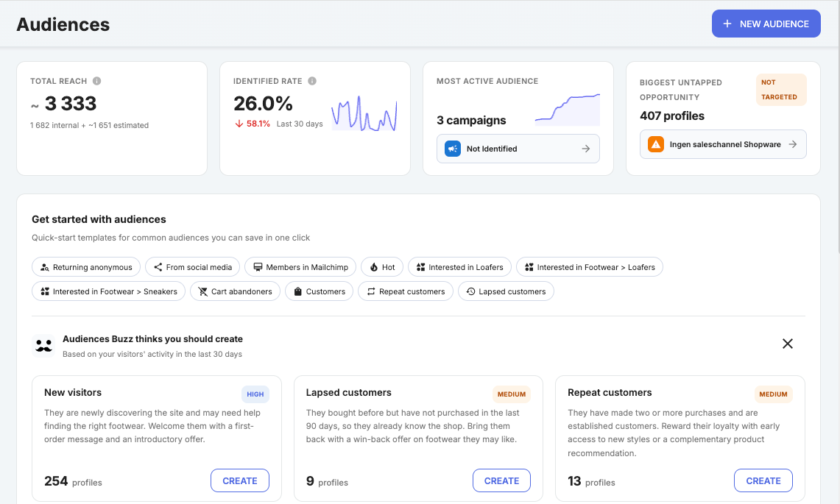Image resolution: width=840 pixels, height=504 pixels.
Task: Click the HIGH badge on New visitors
Action: (255, 394)
